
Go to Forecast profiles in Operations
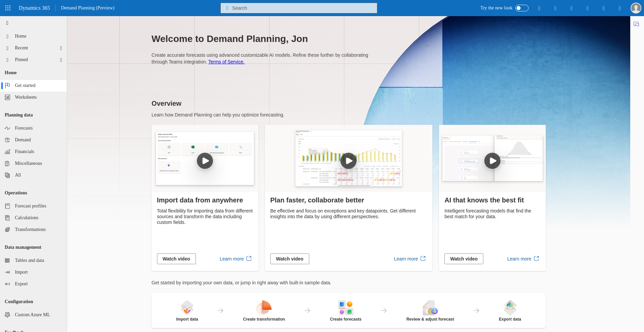[x=31, y=206]
